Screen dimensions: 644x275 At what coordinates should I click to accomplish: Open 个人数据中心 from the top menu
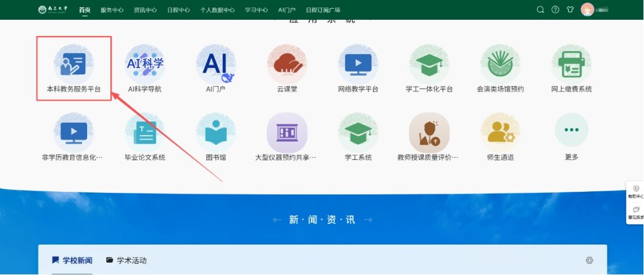217,10
